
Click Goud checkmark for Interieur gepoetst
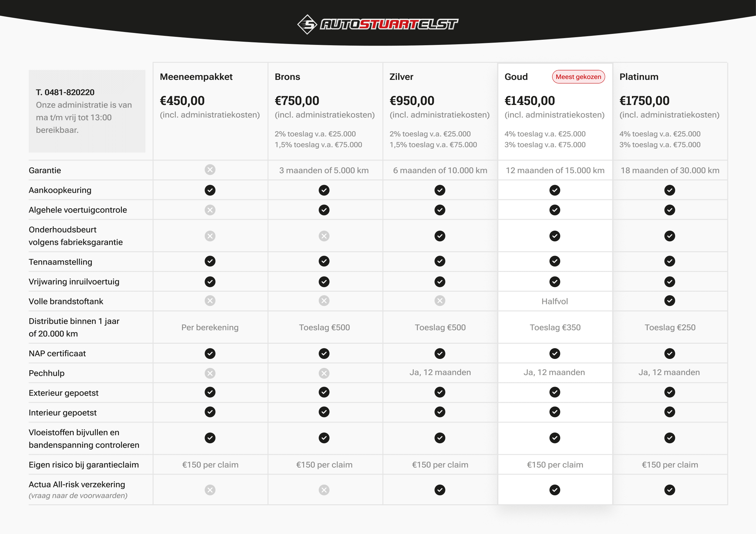pyautogui.click(x=555, y=412)
